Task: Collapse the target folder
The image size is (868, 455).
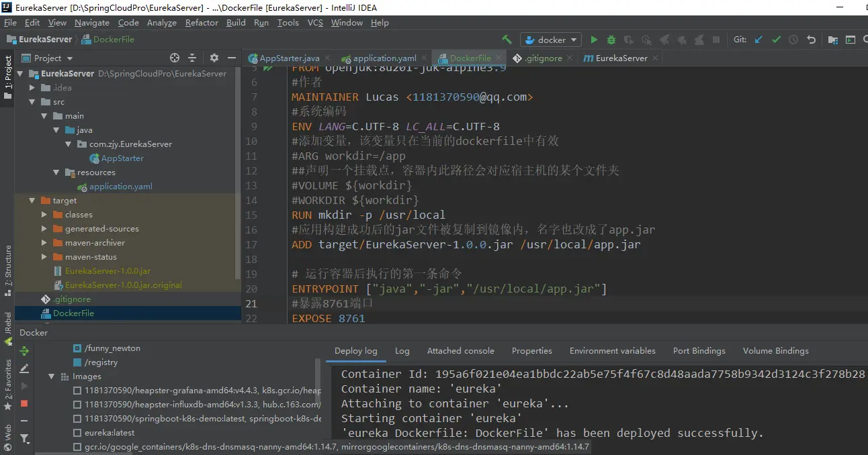Action: click(x=32, y=201)
